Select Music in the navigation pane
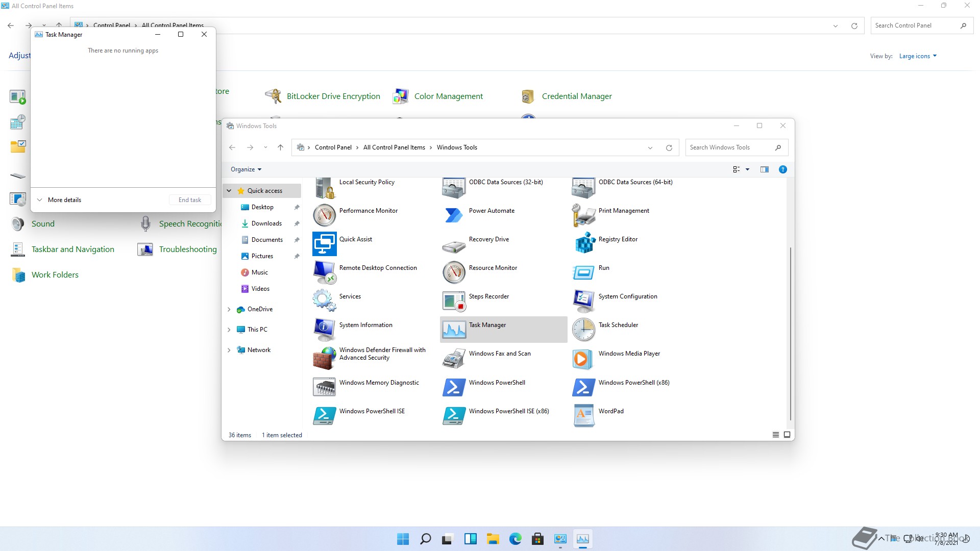Screen dimensions: 980x551 259,272
